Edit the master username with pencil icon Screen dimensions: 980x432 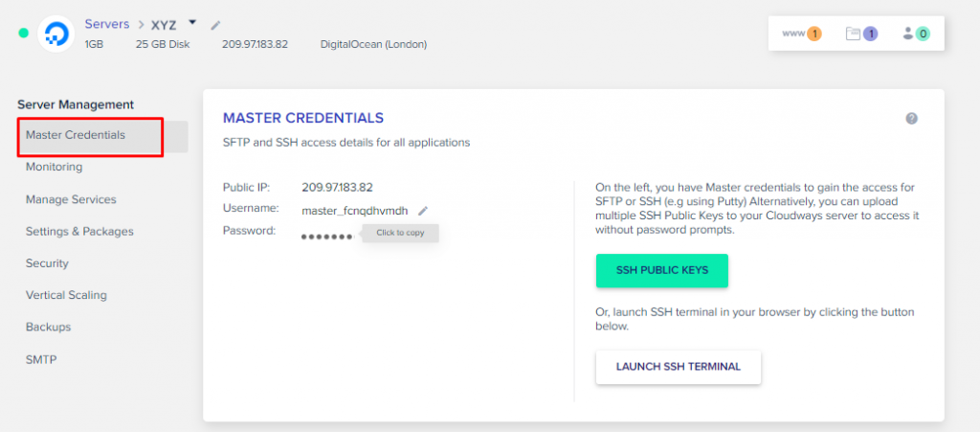point(423,211)
